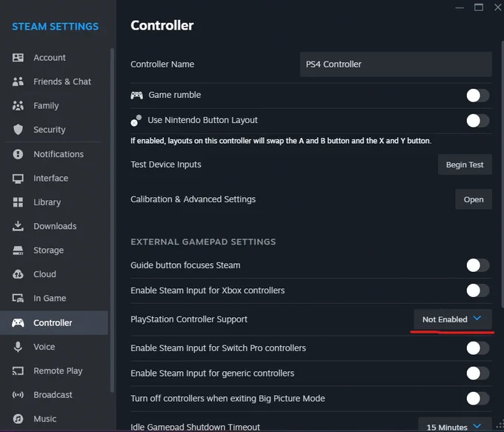Click the Notifications exclamation icon

coord(18,154)
